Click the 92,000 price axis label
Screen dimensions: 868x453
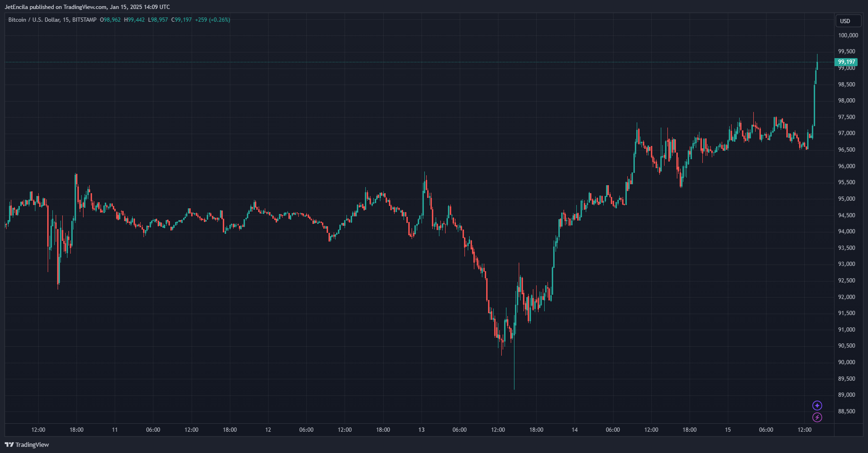[x=846, y=297]
